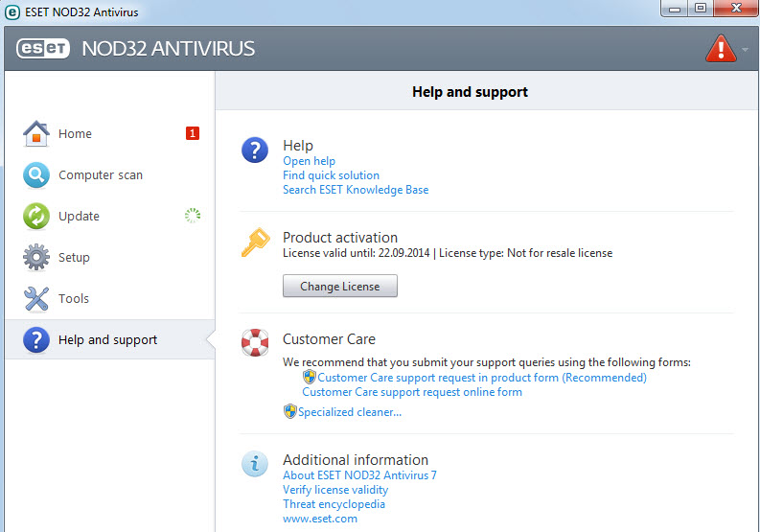Click the Help and support question icon
The height and width of the screenshot is (532, 760).
click(35, 340)
